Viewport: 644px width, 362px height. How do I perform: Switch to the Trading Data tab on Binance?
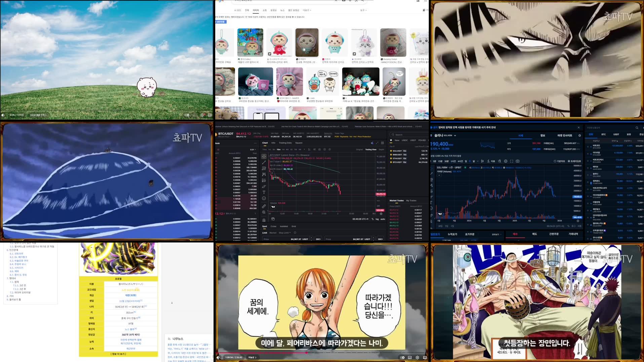tap(286, 143)
